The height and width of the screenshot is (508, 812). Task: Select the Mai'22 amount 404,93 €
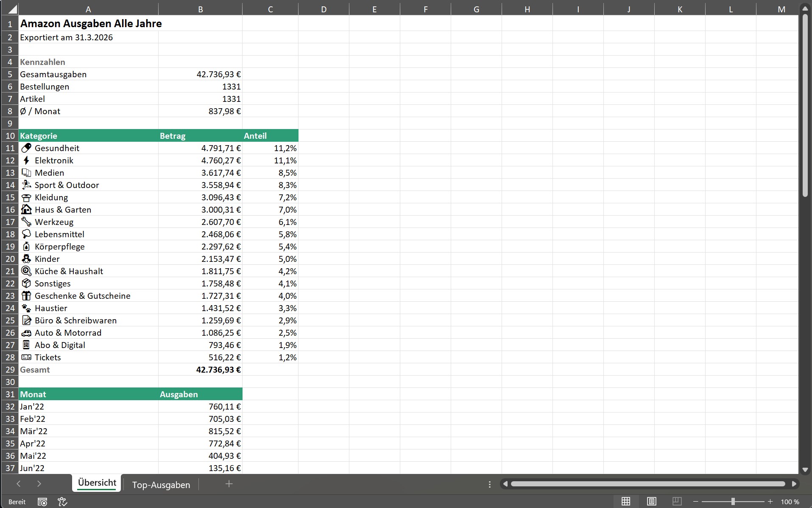[201, 456]
